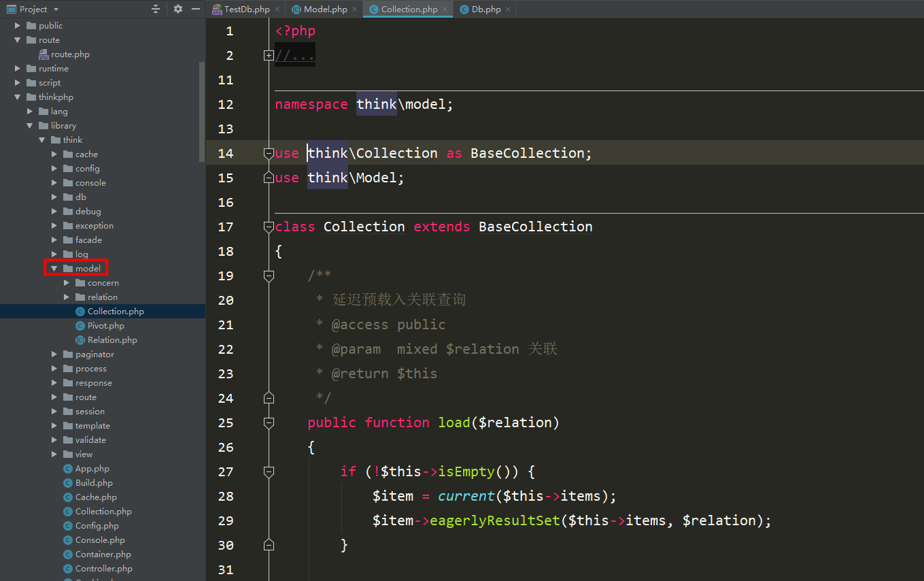Open Controller.php from the project tree

coord(104,569)
